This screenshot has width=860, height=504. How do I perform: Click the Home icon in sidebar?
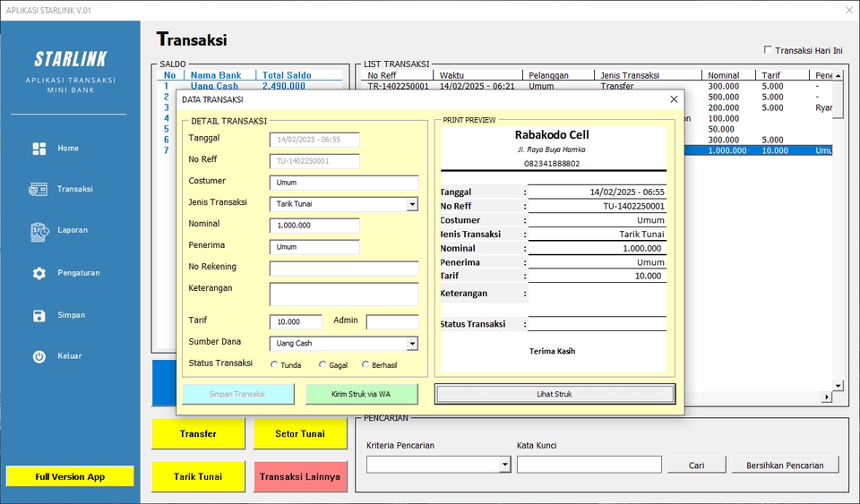coord(39,149)
